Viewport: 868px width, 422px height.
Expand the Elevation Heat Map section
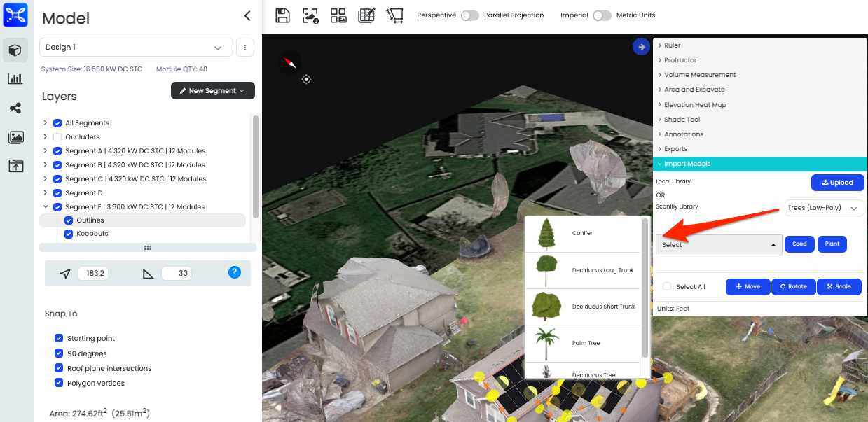click(x=760, y=105)
